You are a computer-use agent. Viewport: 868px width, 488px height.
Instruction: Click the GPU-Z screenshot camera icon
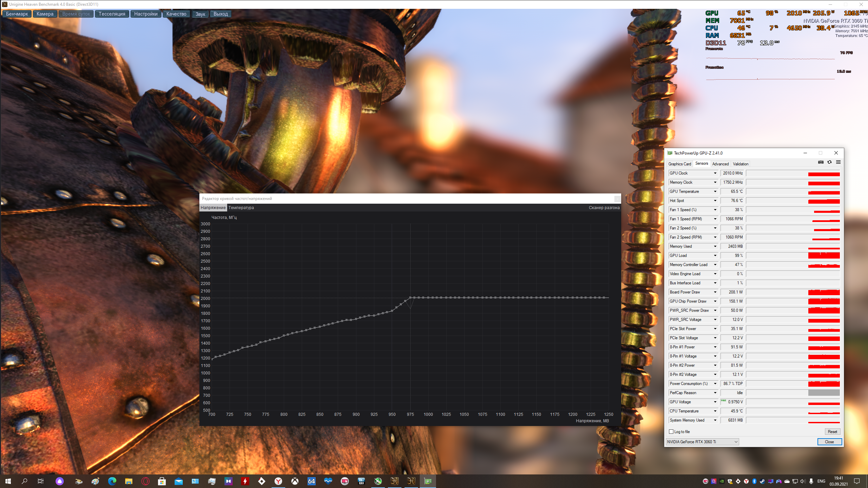(x=821, y=162)
